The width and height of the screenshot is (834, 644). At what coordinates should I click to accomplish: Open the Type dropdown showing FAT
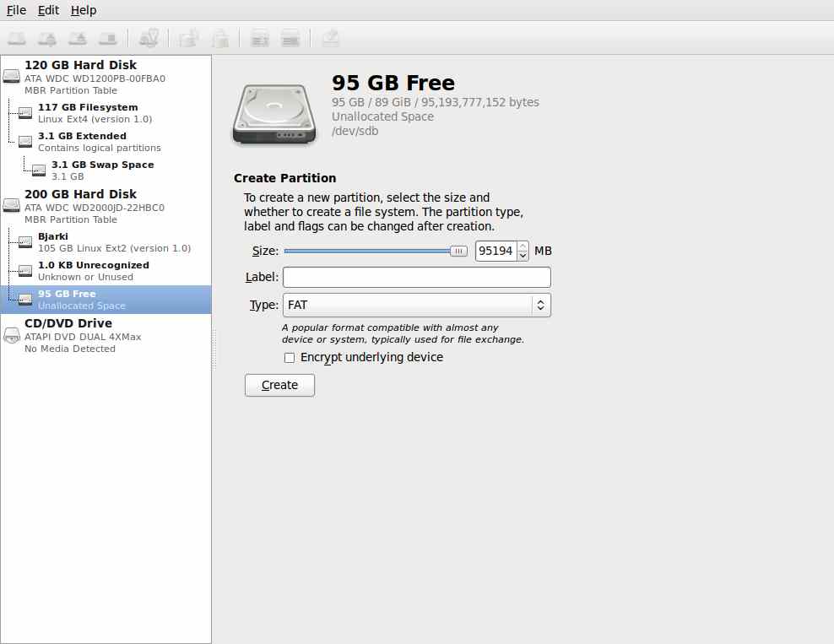[416, 305]
